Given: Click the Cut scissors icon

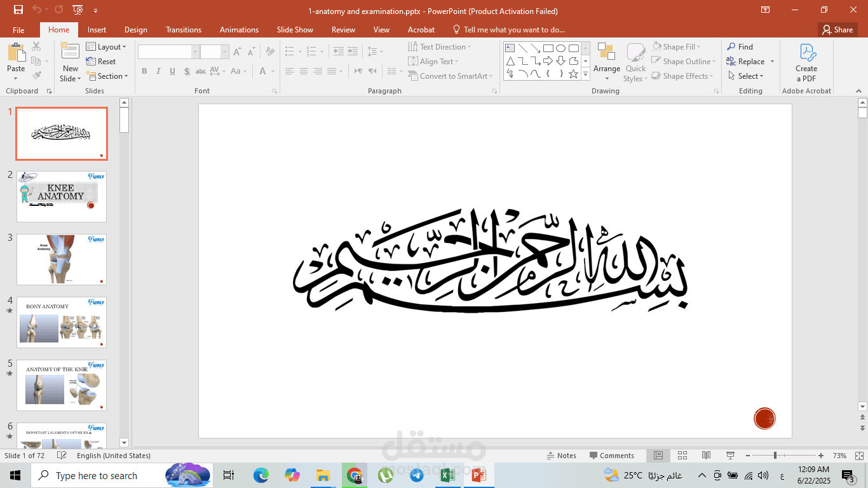Looking at the screenshot, I should pos(36,46).
